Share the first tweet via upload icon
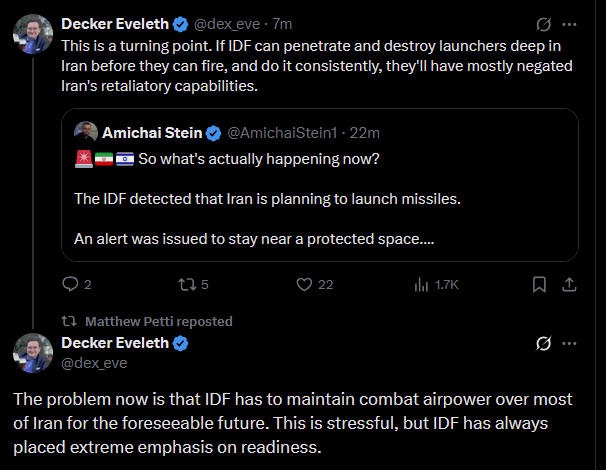606x470 pixels. [569, 284]
